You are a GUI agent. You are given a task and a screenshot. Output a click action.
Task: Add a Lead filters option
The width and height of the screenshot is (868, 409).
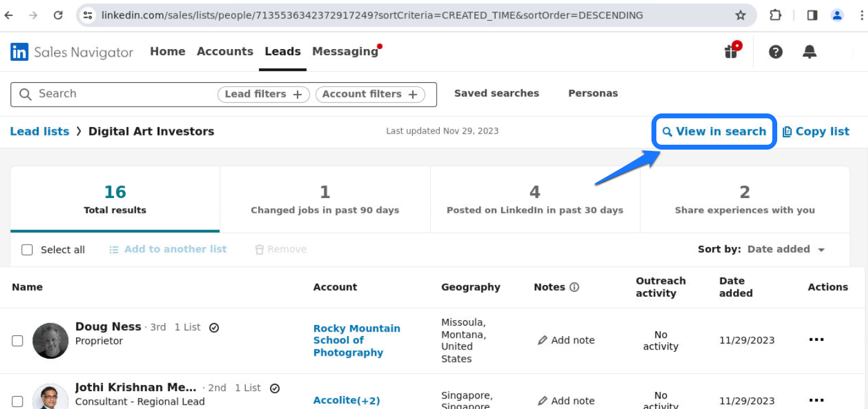[263, 94]
